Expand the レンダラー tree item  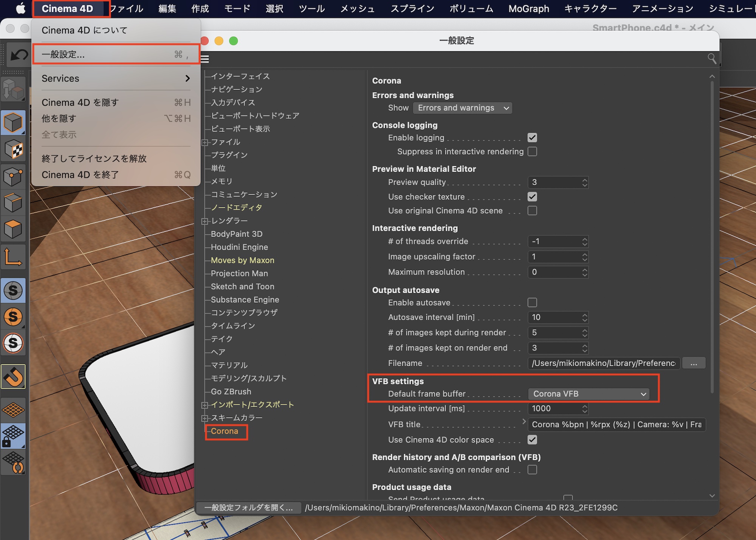coord(205,221)
